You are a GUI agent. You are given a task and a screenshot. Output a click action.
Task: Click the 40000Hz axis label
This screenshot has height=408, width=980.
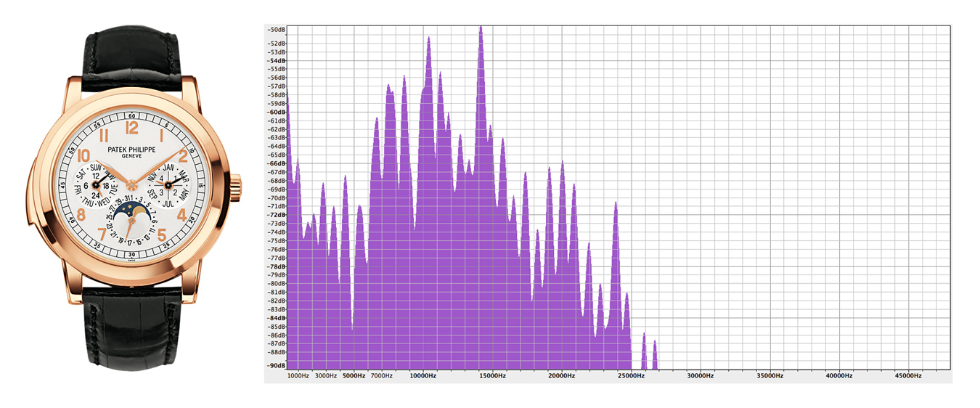pyautogui.click(x=839, y=376)
